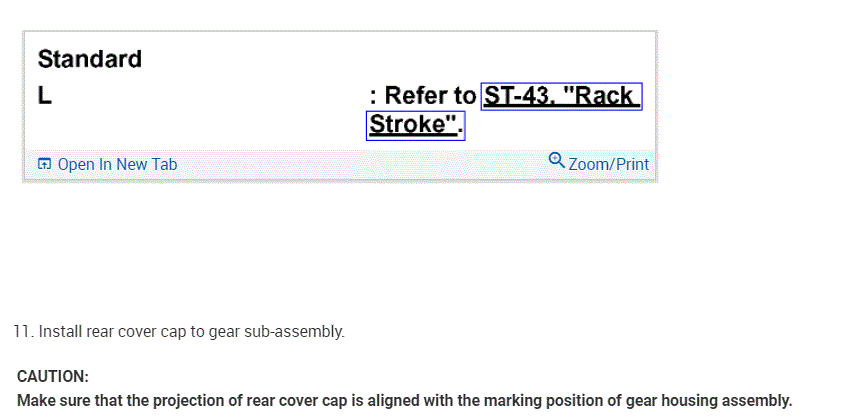Click the word 'projection' in the caution

(x=187, y=401)
